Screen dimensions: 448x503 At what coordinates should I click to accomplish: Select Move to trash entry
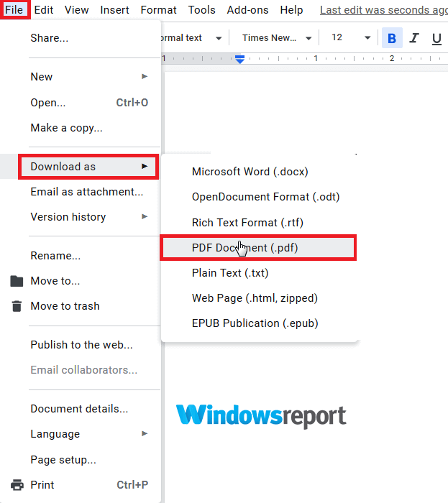(x=81, y=306)
